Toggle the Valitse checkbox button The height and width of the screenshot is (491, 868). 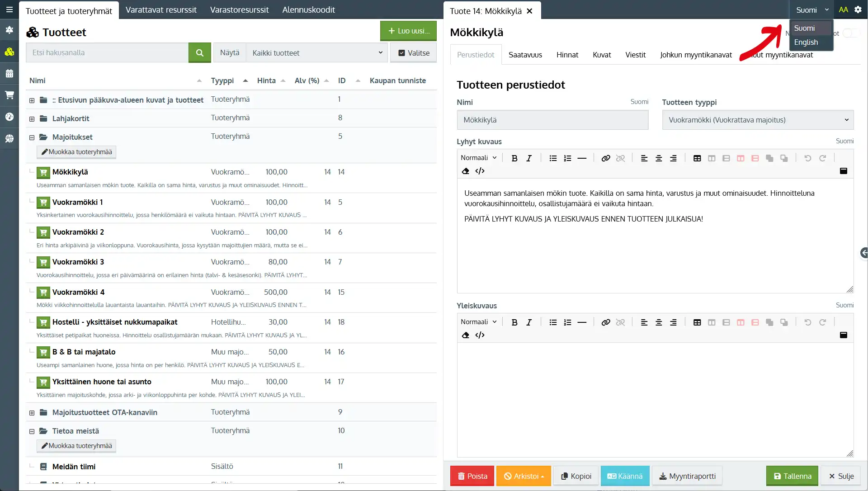coord(413,53)
